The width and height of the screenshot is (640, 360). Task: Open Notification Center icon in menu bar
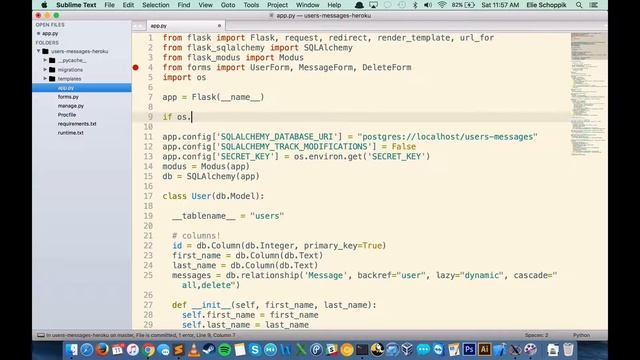[594, 5]
